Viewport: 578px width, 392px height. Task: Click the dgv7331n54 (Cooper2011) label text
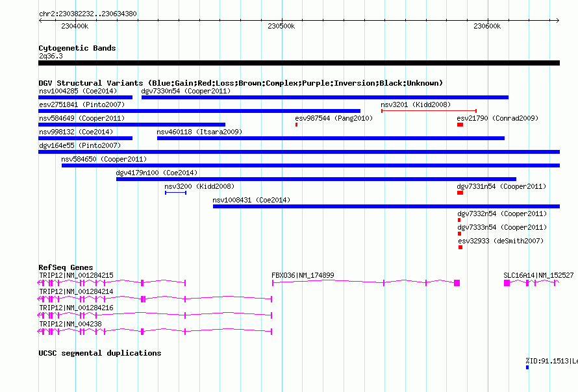(501, 186)
